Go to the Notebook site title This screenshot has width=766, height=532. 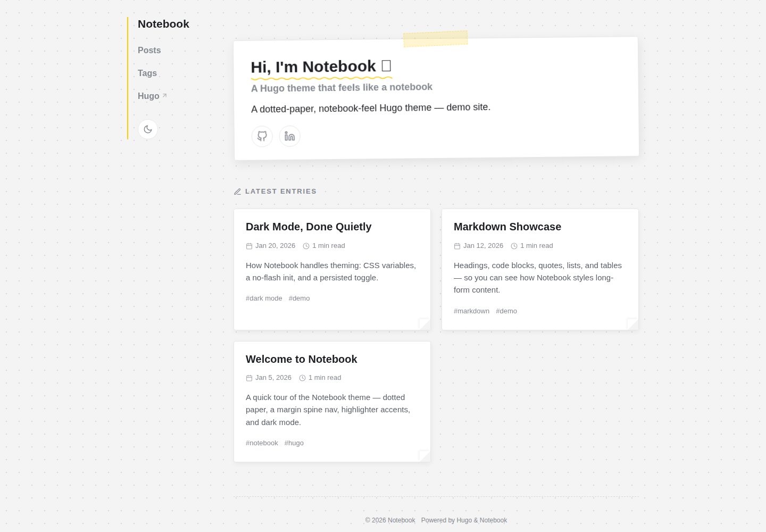point(163,24)
